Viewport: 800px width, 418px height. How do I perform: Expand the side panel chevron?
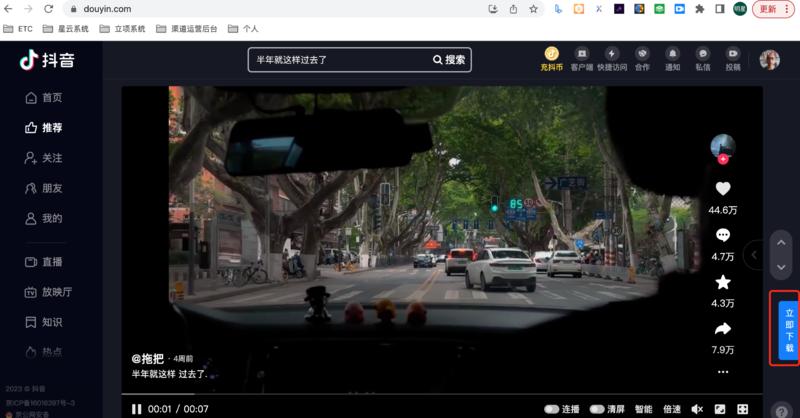[754, 254]
